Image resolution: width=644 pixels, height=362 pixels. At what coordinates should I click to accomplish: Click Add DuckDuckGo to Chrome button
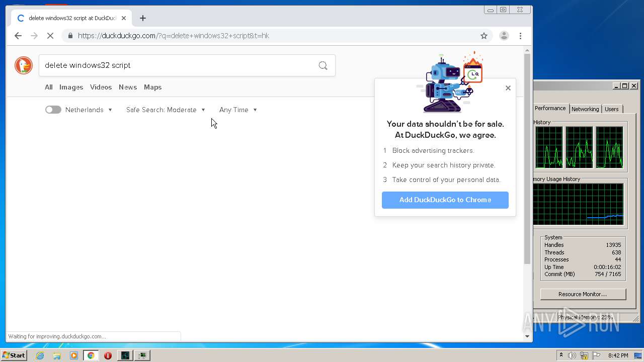(x=445, y=200)
